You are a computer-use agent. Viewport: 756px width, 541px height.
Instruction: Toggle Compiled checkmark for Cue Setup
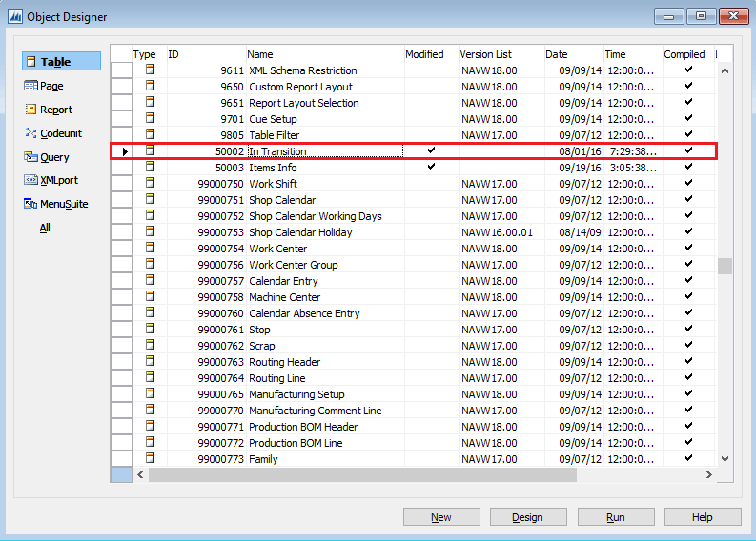tap(688, 118)
